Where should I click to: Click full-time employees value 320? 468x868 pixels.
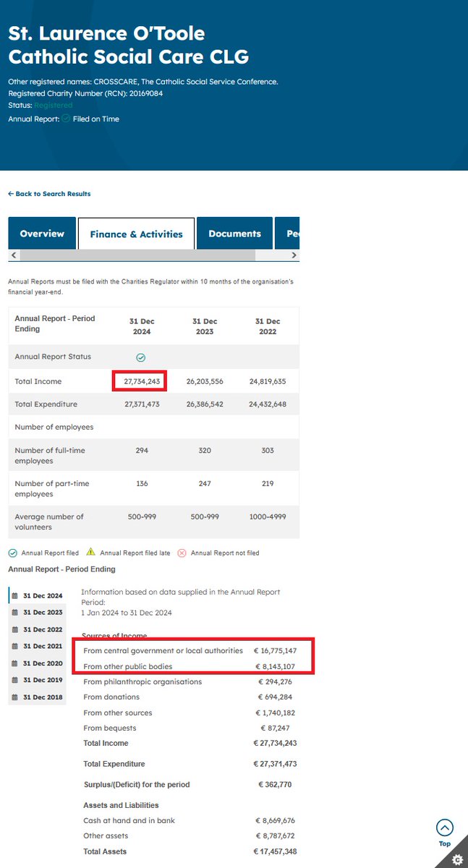[x=205, y=451]
